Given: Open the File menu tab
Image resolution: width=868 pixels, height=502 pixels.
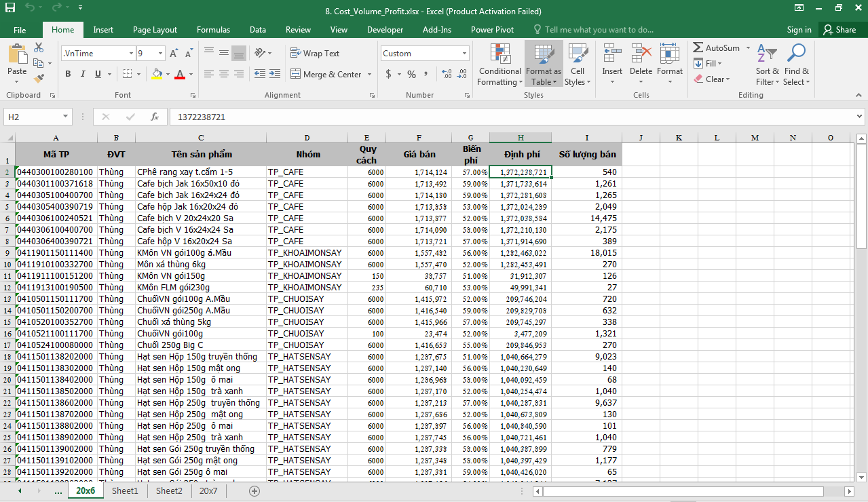Looking at the screenshot, I should [20, 30].
